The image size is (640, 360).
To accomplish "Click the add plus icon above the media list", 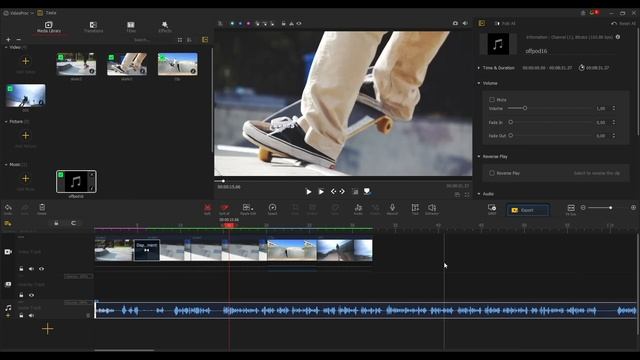I will (8, 40).
